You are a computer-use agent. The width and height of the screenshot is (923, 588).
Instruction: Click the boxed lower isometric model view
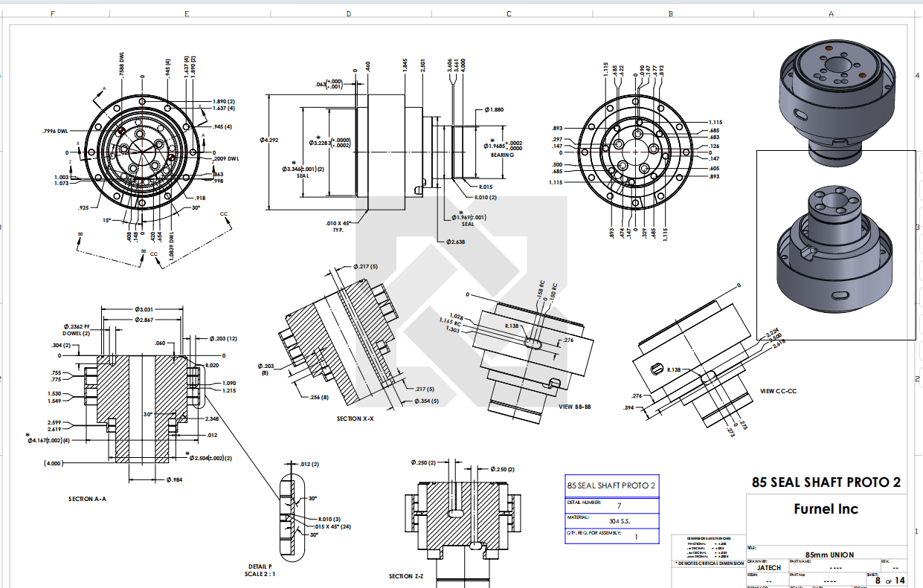[835, 245]
